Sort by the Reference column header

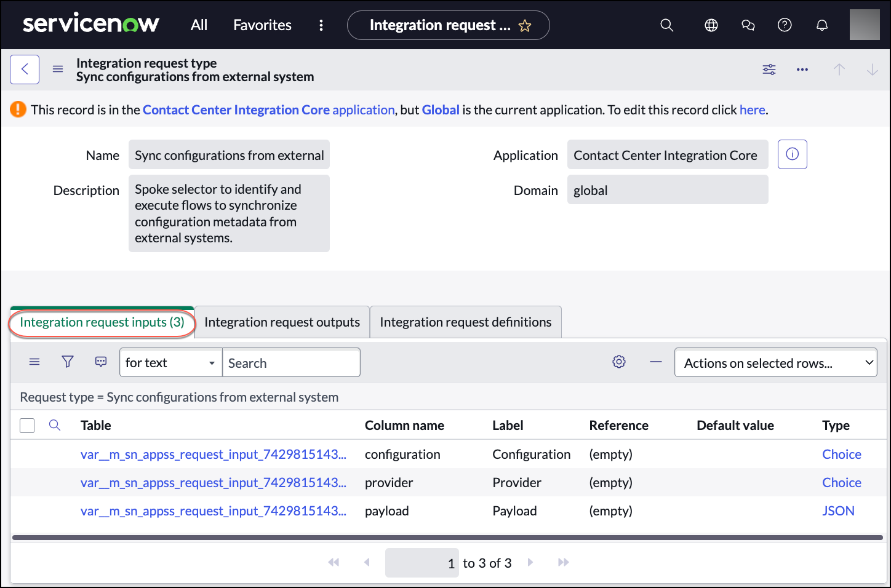click(x=618, y=425)
